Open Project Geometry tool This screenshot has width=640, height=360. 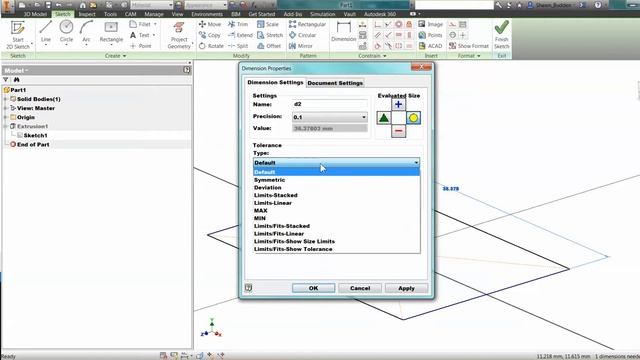pyautogui.click(x=179, y=35)
